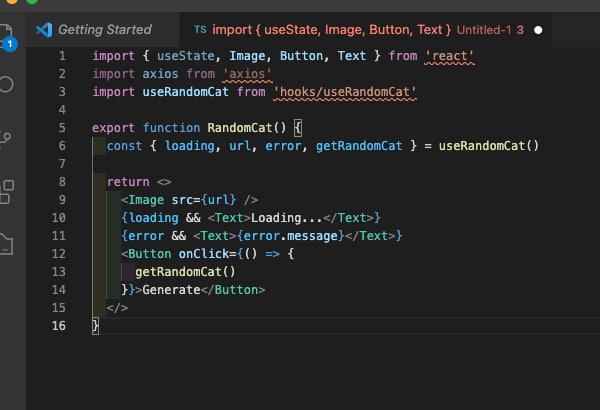Image resolution: width=600 pixels, height=410 pixels.
Task: Switch to the Getting Started tab
Action: [103, 30]
